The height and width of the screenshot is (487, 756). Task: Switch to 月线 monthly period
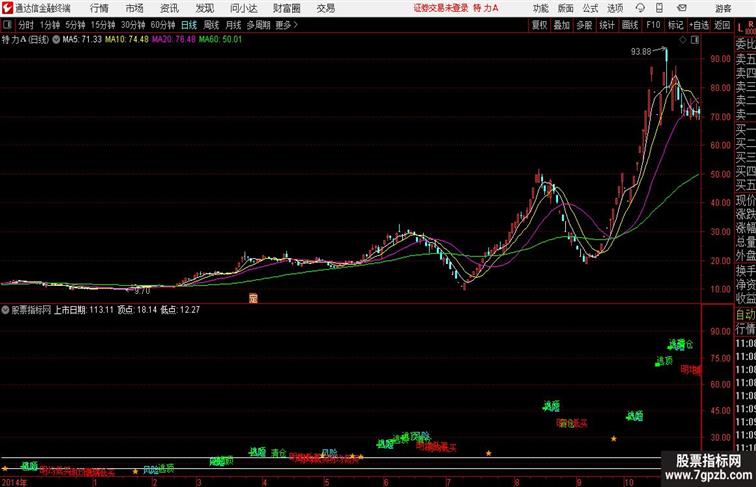point(233,25)
